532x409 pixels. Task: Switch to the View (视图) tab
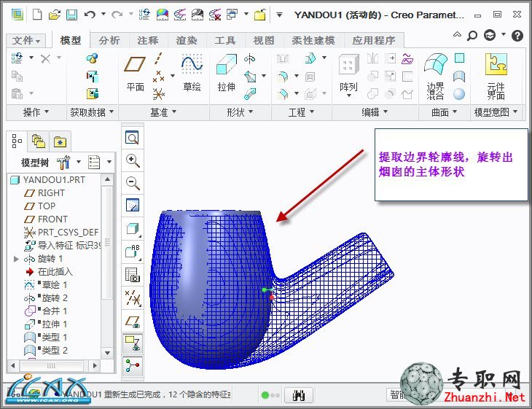[264, 40]
